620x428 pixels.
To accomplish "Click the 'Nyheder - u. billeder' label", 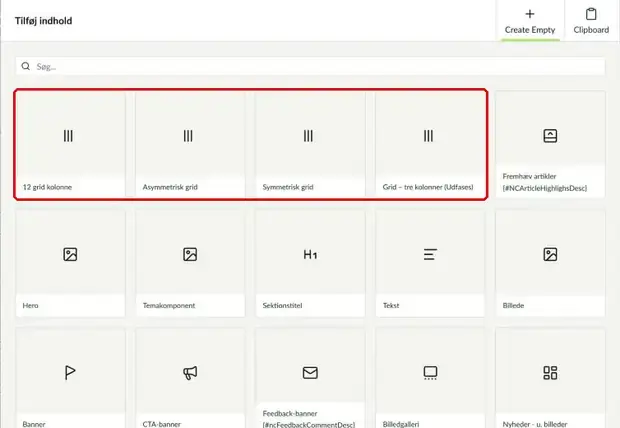I will [x=535, y=424].
